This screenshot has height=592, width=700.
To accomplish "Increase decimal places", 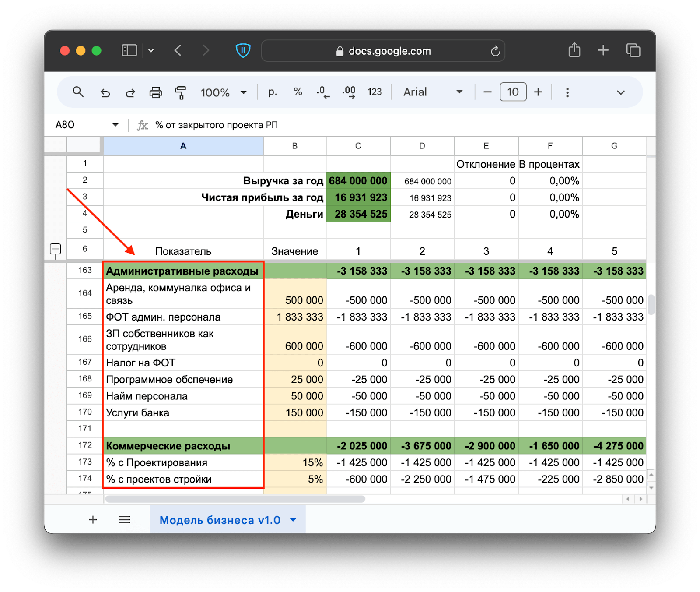I will pos(349,92).
